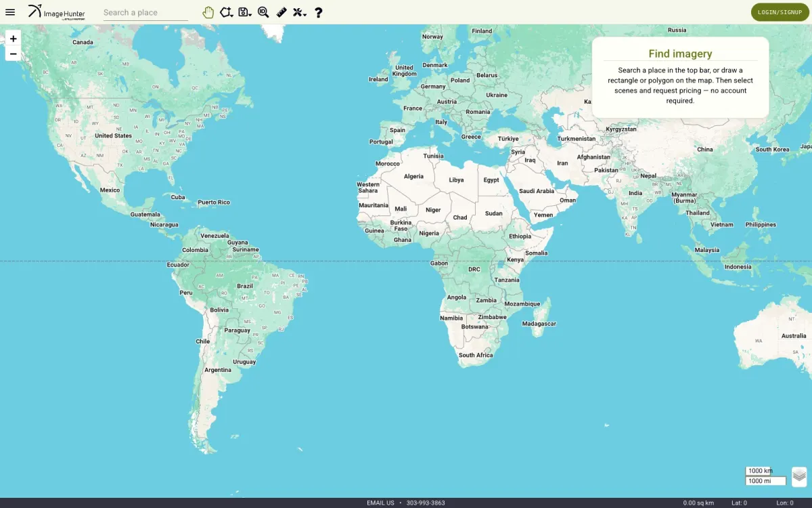Click the Image Hunter logo

click(57, 12)
